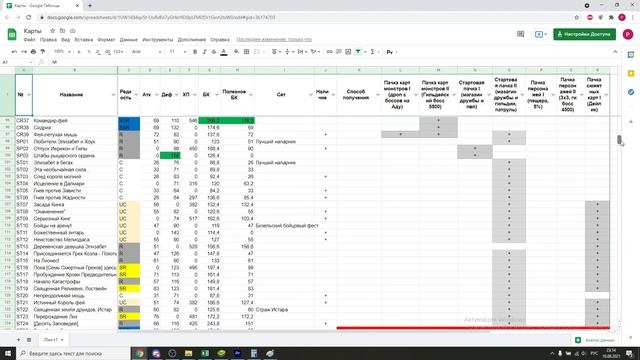Open the borders menu
This screenshot has height=360, width=640.
click(x=247, y=52)
